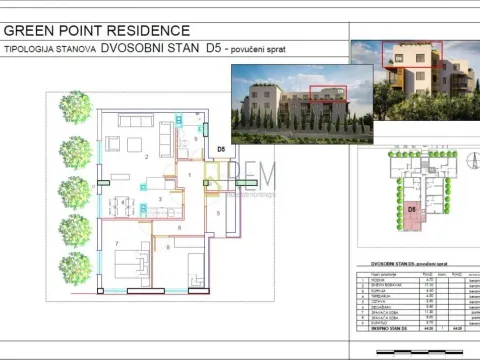
Task: Click the 'DVOSOBNI STAN D5' area table title
Action: pos(409,264)
